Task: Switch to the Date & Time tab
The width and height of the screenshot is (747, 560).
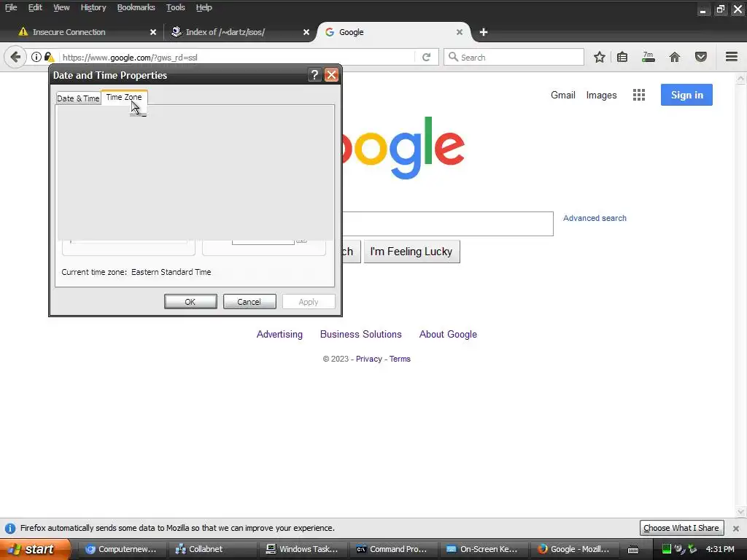Action: [x=78, y=98]
